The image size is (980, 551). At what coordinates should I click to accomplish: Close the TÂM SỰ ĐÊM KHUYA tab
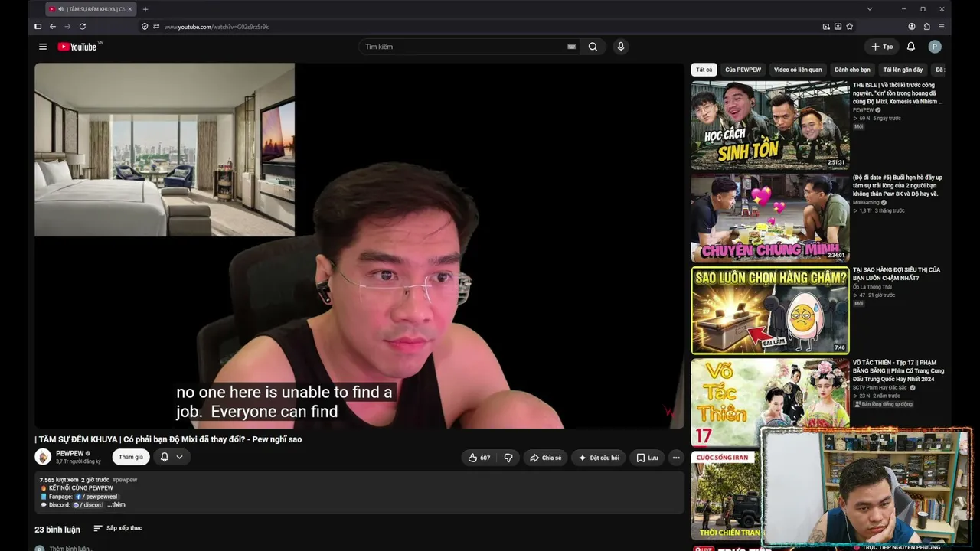point(132,9)
